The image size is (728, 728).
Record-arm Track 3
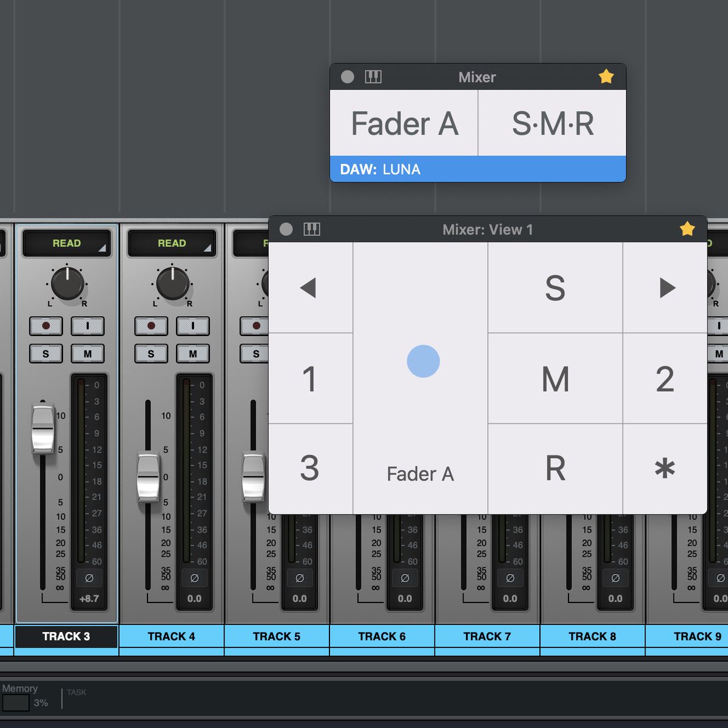click(46, 326)
